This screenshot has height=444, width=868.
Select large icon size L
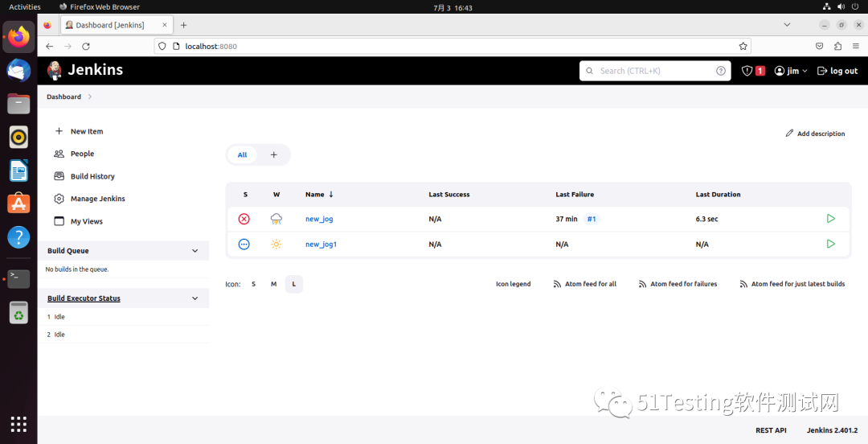[294, 284]
